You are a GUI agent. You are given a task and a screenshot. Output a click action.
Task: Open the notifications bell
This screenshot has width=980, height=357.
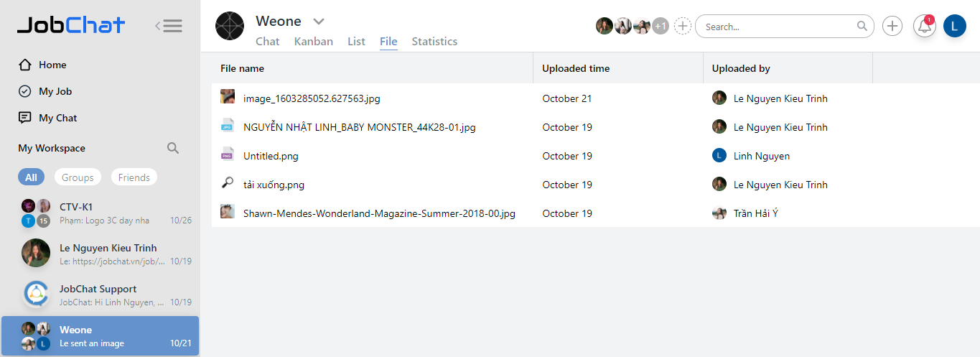point(925,27)
